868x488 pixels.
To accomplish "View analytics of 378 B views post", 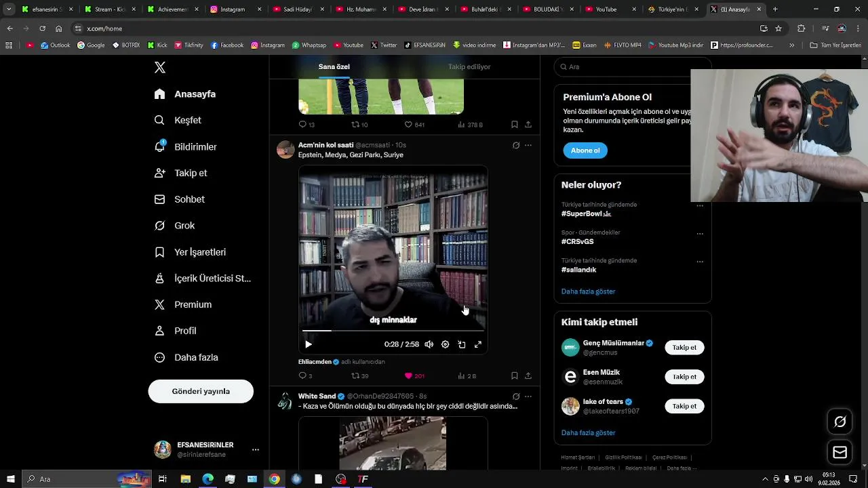I will 470,125.
